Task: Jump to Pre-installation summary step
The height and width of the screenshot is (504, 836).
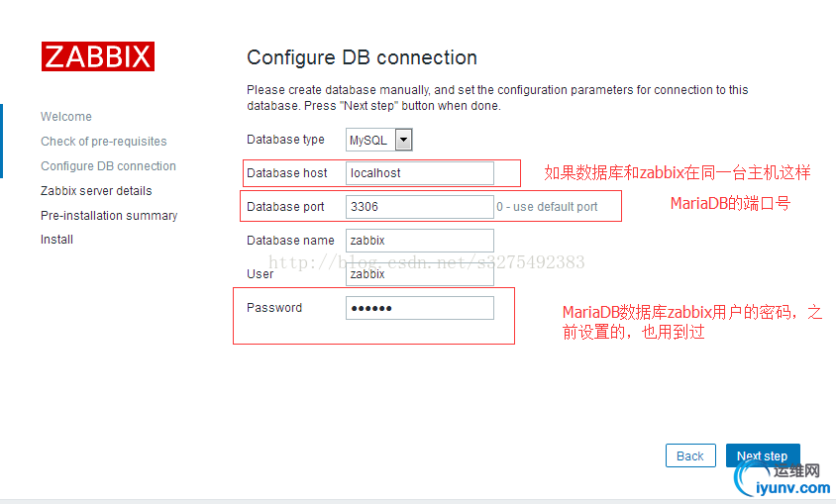Action: 109,216
